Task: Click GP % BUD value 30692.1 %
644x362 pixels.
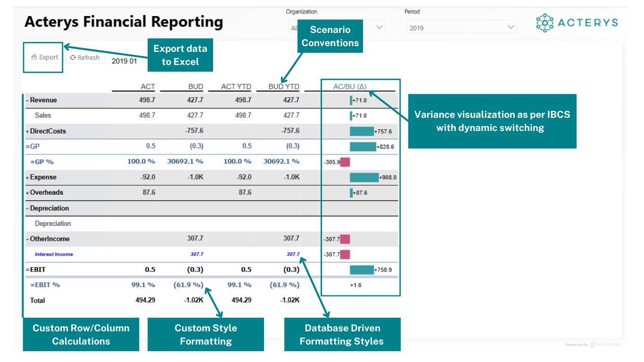Action: pos(185,162)
